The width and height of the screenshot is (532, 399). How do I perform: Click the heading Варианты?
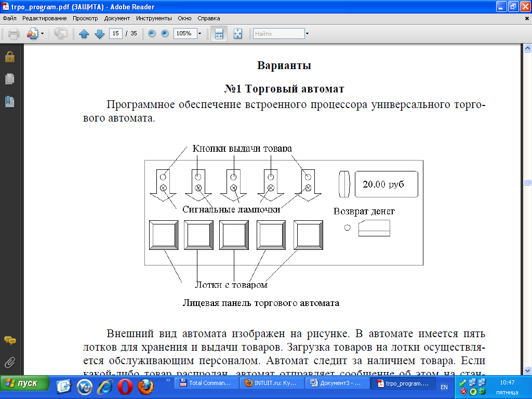284,65
